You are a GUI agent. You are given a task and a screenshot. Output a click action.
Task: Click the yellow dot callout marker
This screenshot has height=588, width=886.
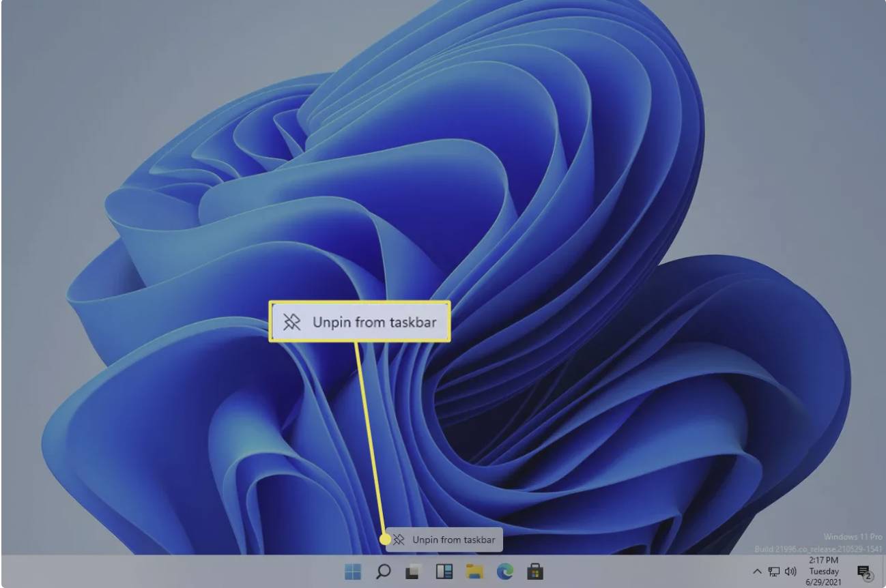[385, 540]
